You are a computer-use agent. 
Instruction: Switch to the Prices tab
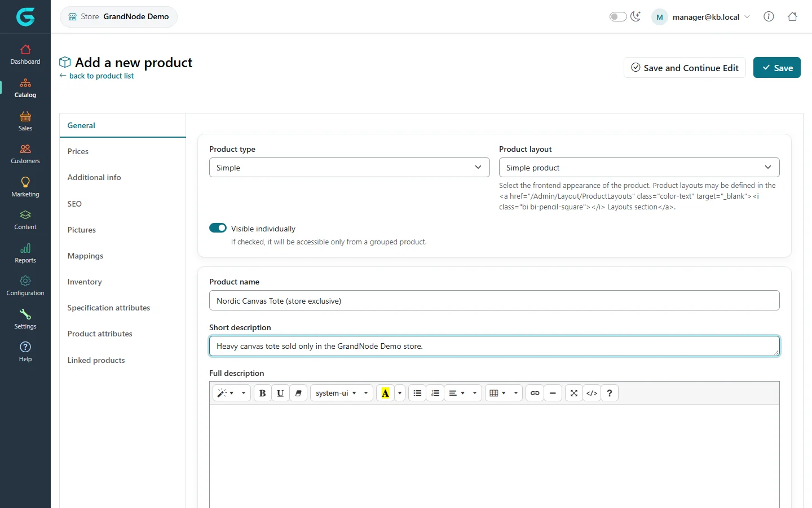[123, 151]
